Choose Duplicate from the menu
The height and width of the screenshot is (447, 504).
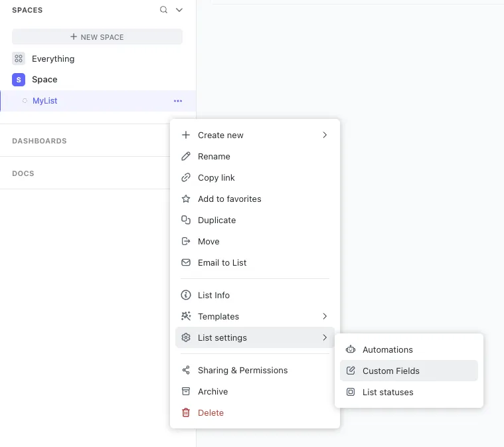[254, 220]
